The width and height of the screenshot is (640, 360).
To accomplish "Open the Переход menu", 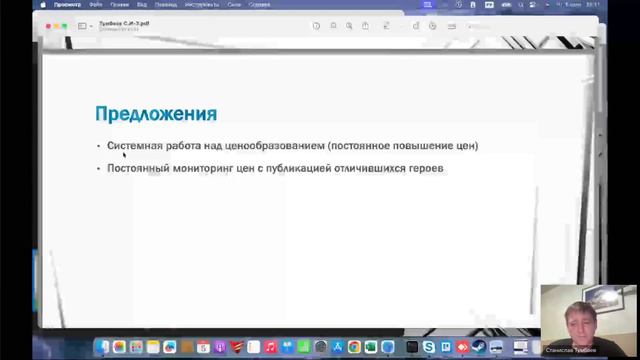I will pyautogui.click(x=166, y=5).
